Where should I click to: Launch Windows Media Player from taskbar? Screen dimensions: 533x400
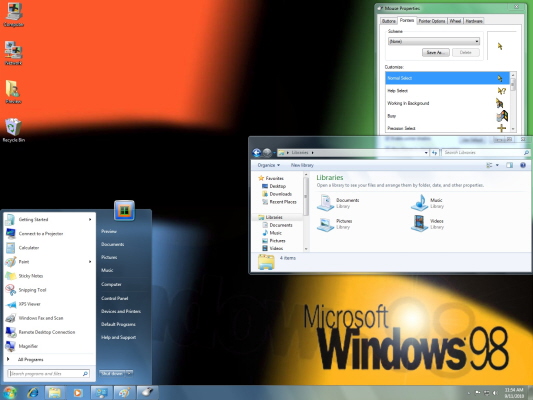click(x=78, y=393)
